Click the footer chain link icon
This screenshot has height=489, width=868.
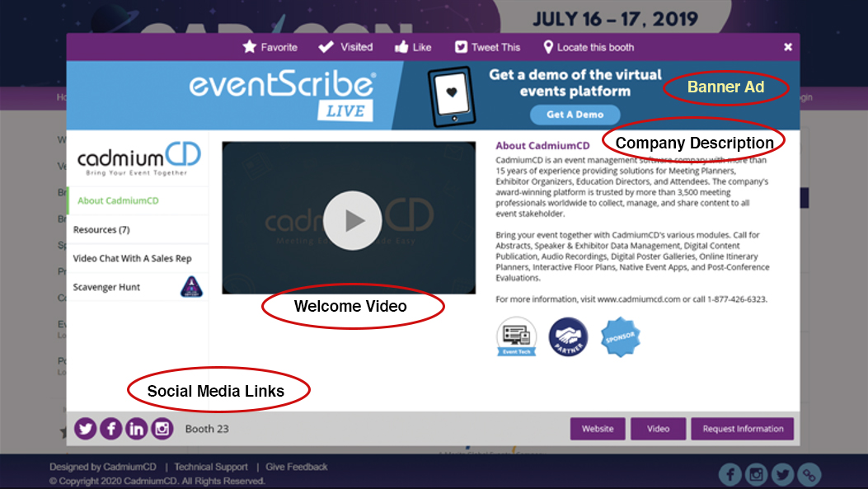point(809,475)
